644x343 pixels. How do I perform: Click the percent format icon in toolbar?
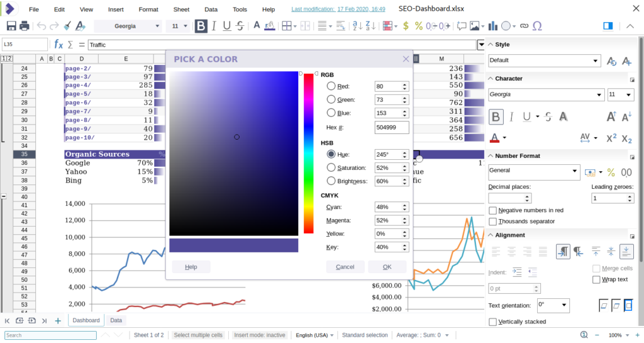coord(419,26)
